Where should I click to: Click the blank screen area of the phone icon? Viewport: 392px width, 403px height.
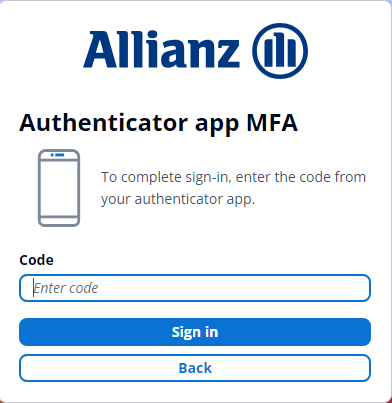tap(59, 188)
